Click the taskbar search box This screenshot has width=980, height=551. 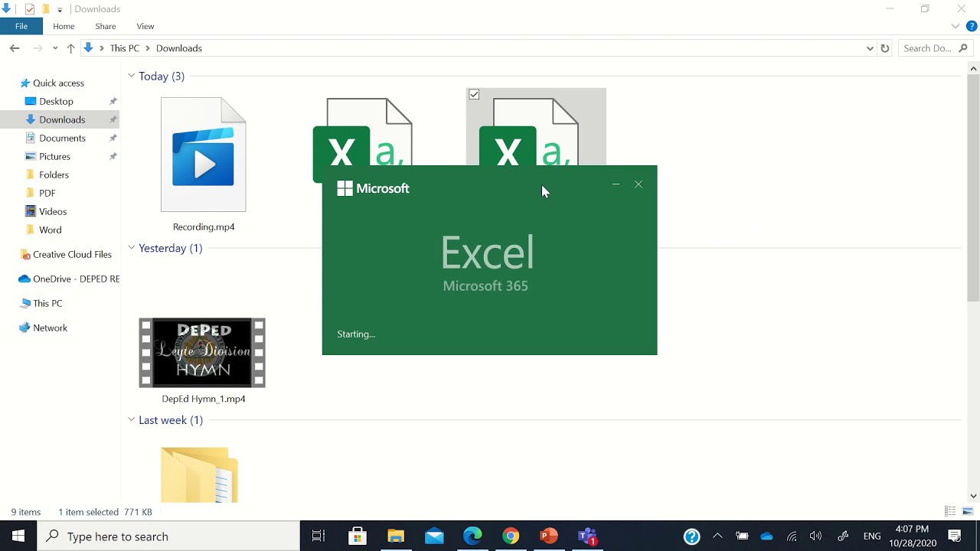[x=168, y=536]
